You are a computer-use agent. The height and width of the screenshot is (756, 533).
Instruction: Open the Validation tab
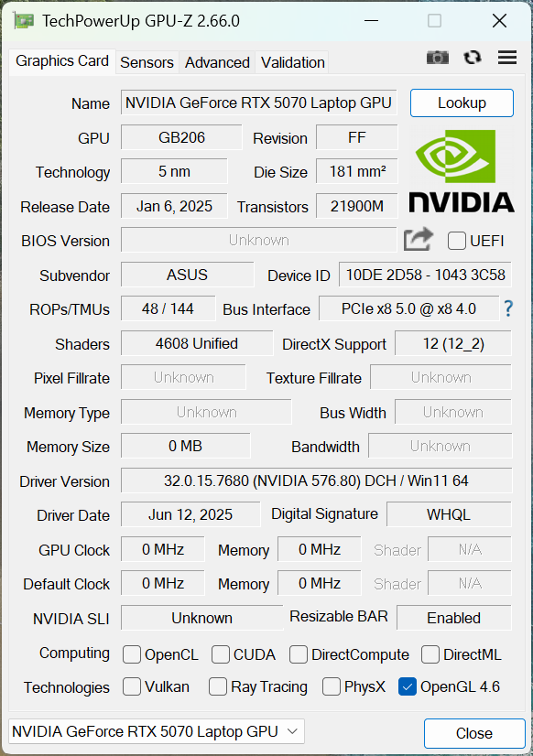point(292,62)
